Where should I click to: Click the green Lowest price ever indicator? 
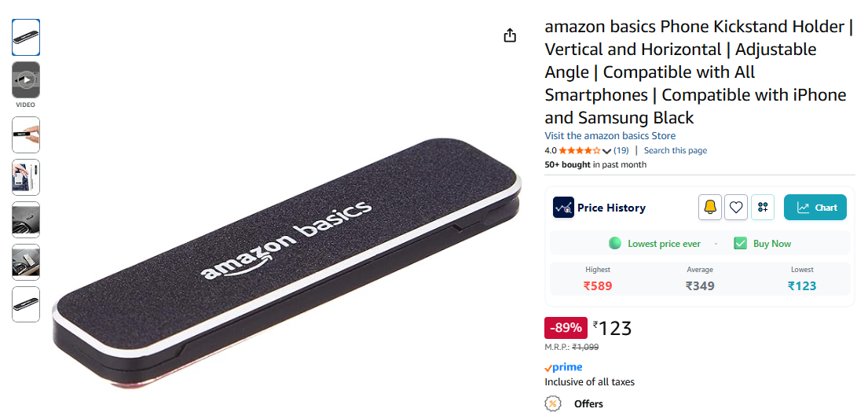[x=614, y=244]
